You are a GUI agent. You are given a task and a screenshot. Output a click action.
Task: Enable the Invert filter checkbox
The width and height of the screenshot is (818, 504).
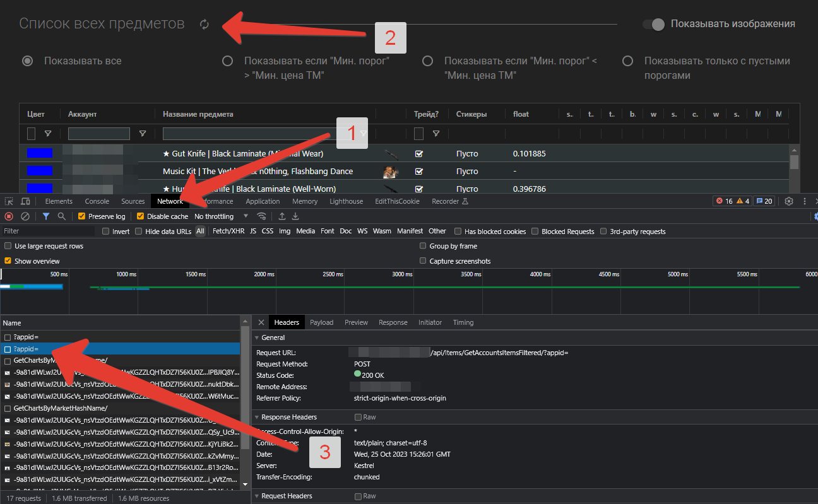tap(106, 231)
